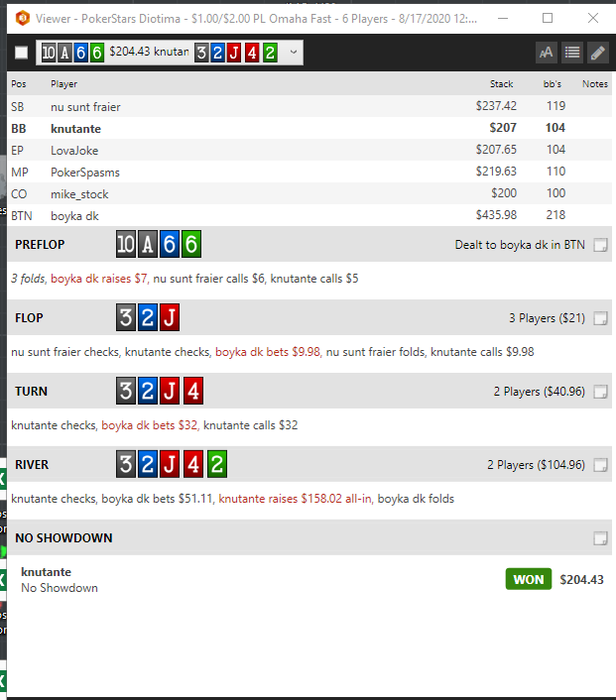The width and height of the screenshot is (616, 700).
Task: Click the pencil edit icon
Action: coord(598,53)
